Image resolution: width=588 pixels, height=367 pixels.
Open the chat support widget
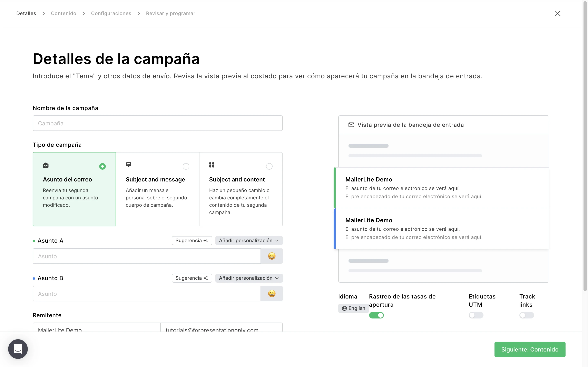tap(18, 349)
